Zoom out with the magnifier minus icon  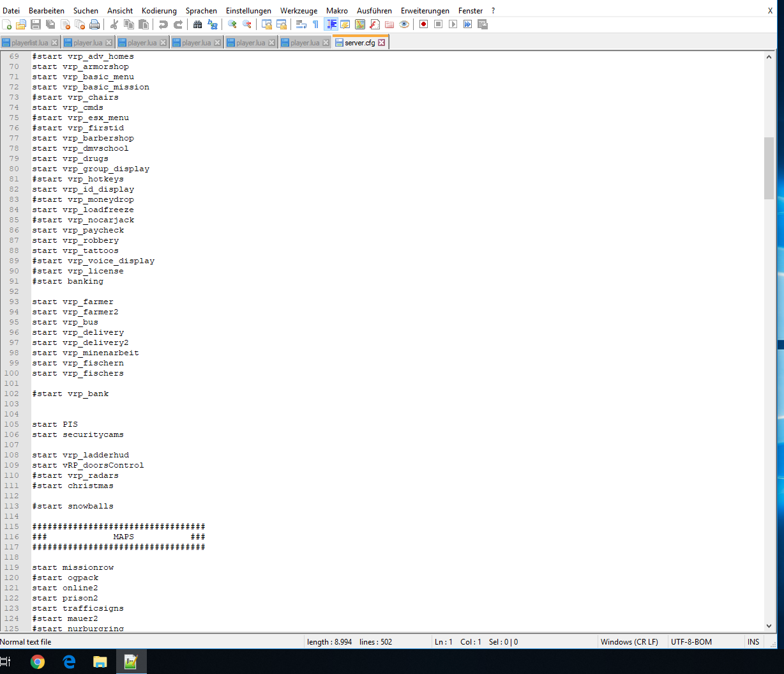pos(247,24)
